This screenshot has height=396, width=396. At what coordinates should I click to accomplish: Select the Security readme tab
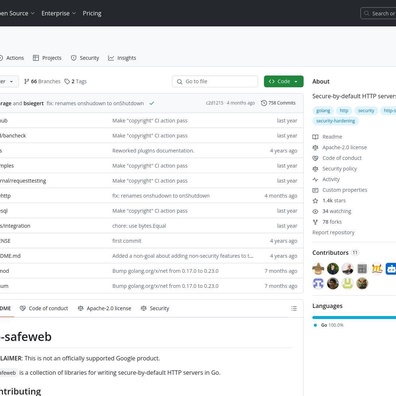(x=155, y=308)
